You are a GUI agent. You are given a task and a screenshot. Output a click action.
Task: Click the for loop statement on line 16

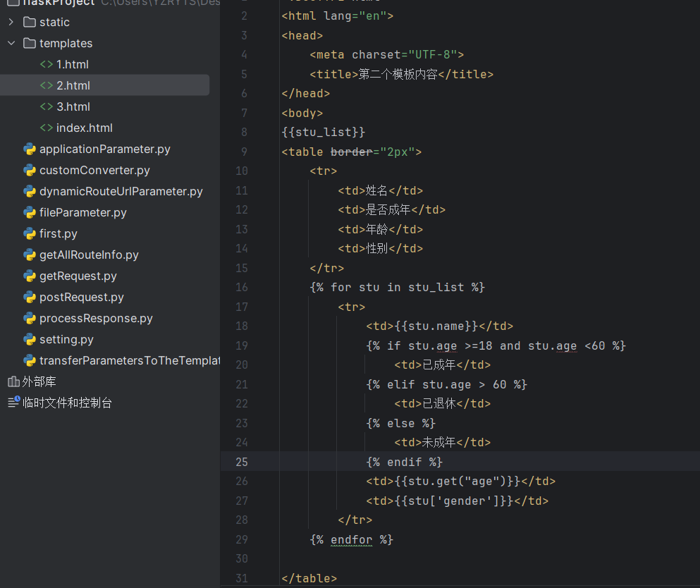click(x=398, y=287)
